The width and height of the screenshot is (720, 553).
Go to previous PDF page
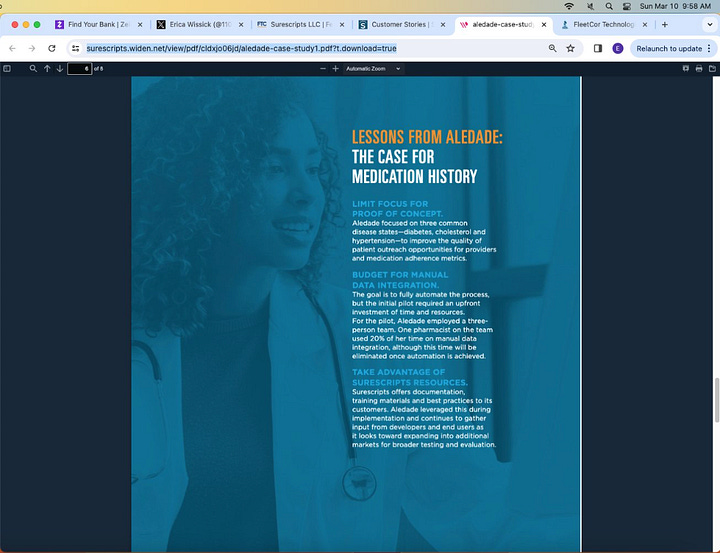[x=47, y=69]
